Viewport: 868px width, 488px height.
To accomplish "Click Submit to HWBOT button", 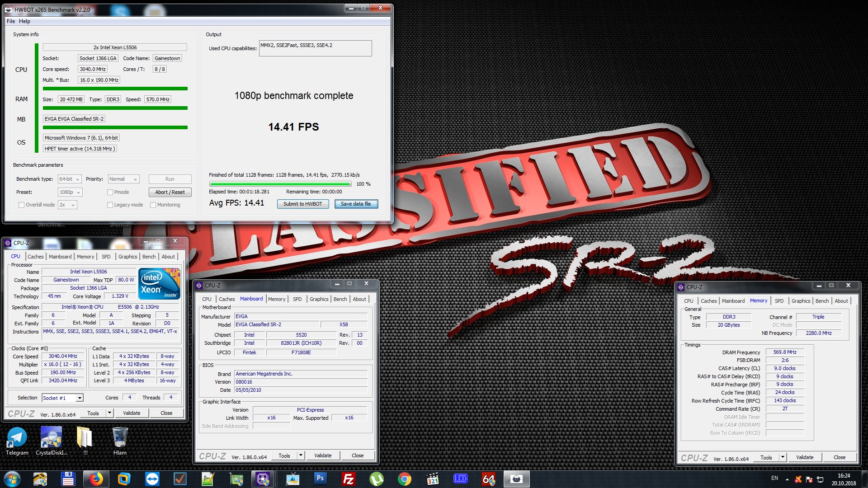I will pos(302,204).
